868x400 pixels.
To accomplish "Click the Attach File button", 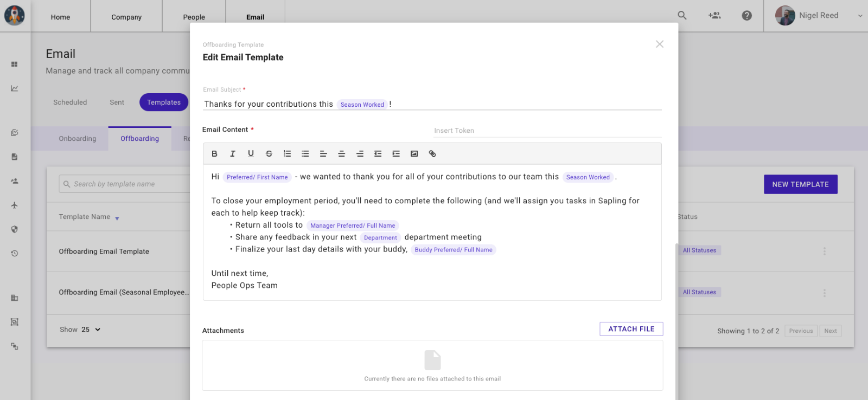I will 631,329.
